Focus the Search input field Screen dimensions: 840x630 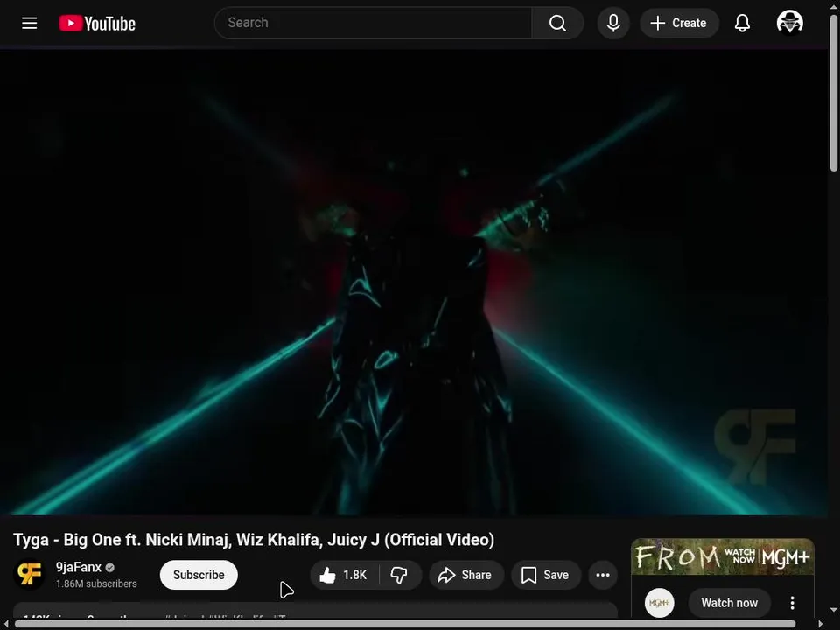pos(374,23)
